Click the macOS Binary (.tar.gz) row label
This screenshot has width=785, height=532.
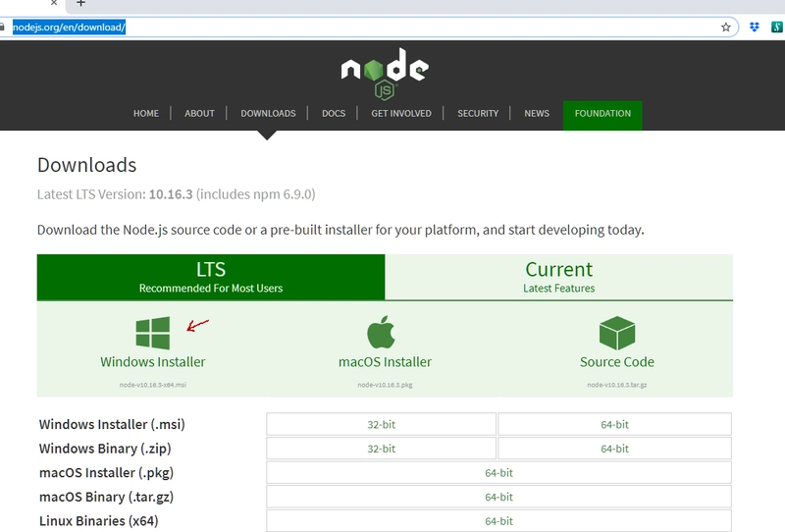[x=106, y=497]
